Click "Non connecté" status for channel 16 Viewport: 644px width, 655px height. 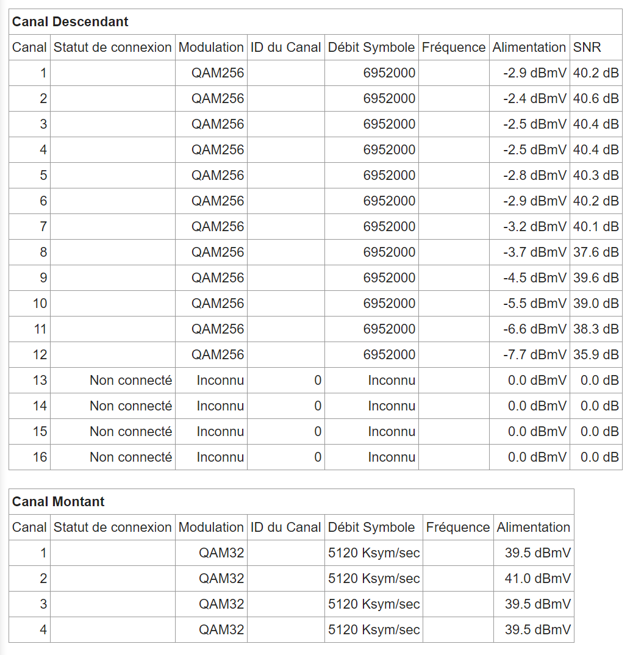131,457
